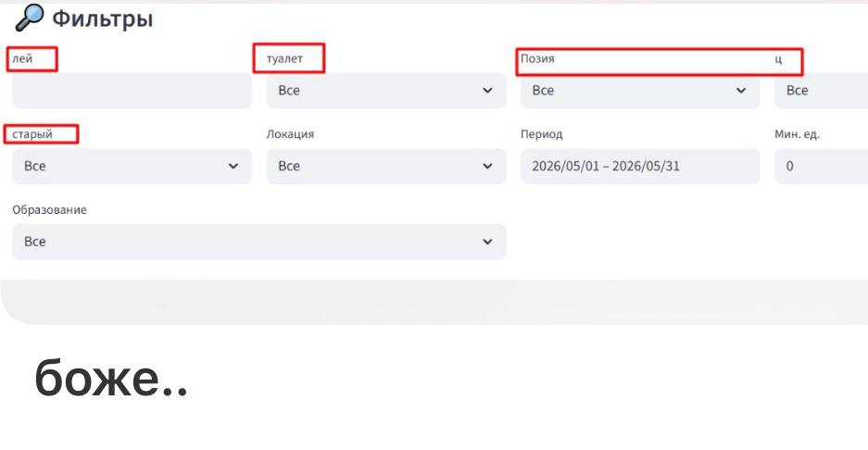This screenshot has height=450, width=868.
Task: Click the Период label text
Action: pyautogui.click(x=541, y=134)
